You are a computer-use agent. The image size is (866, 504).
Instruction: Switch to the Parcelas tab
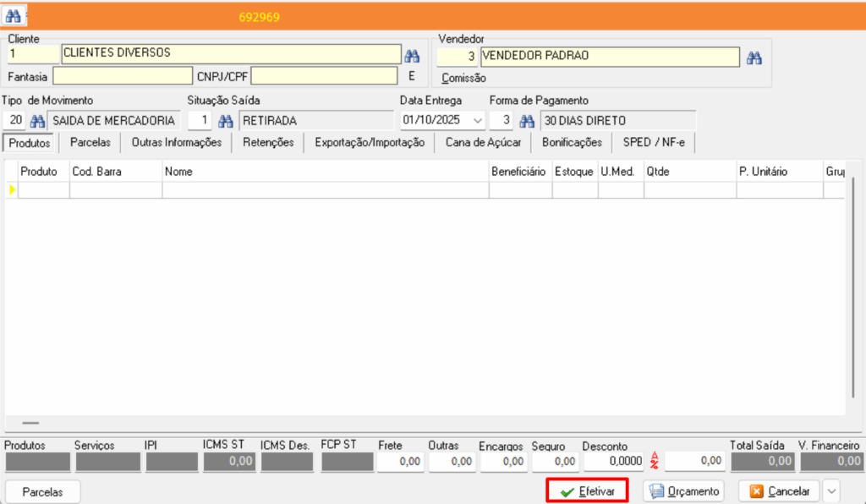(x=90, y=143)
